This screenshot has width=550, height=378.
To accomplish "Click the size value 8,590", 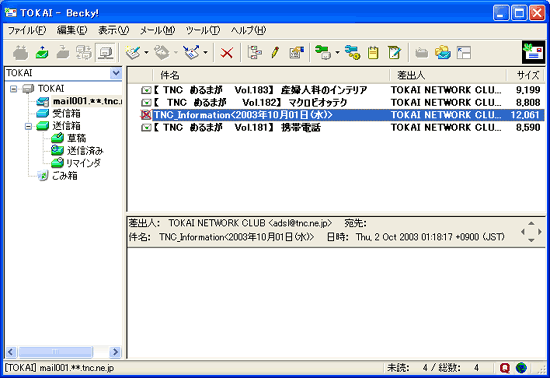I will coord(528,128).
